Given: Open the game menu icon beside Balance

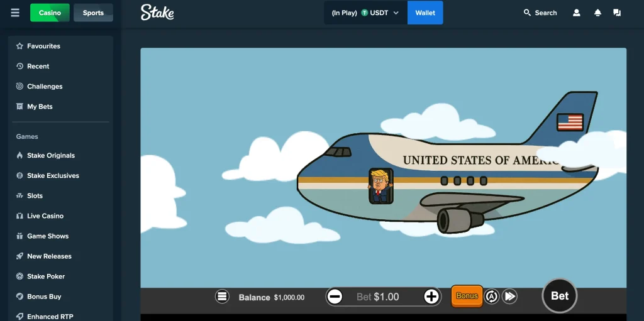Looking at the screenshot, I should click(x=222, y=296).
